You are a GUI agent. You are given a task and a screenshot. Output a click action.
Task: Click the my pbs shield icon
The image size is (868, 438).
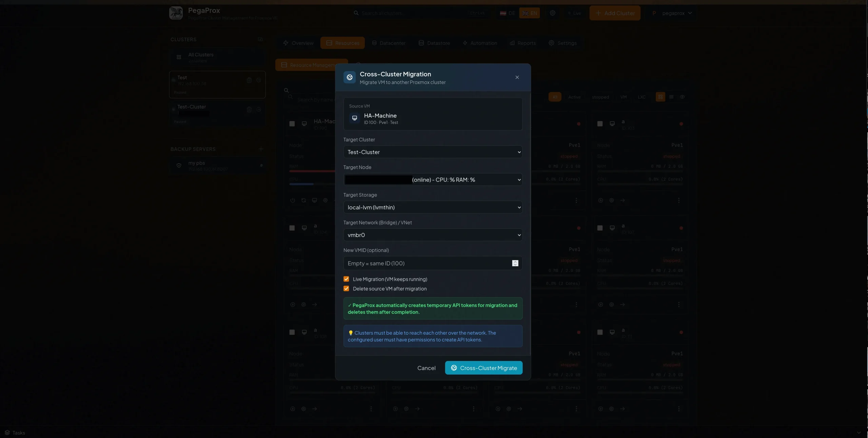(x=179, y=165)
